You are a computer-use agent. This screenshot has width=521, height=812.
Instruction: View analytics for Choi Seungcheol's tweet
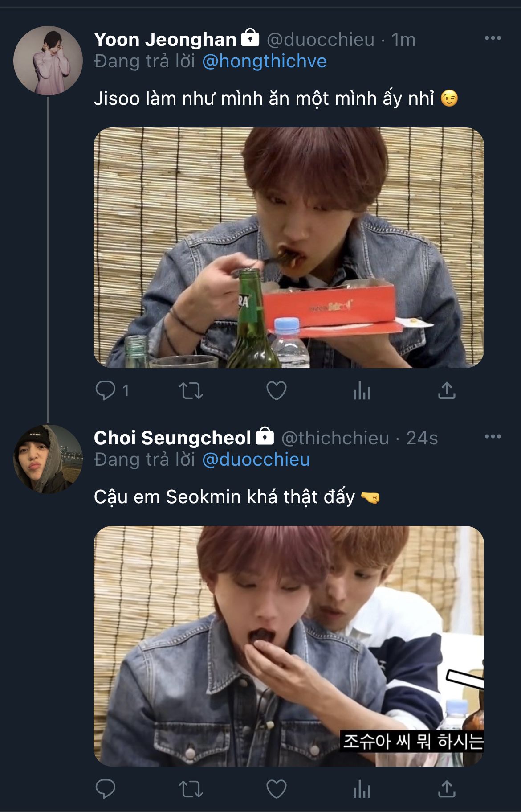coord(362,790)
